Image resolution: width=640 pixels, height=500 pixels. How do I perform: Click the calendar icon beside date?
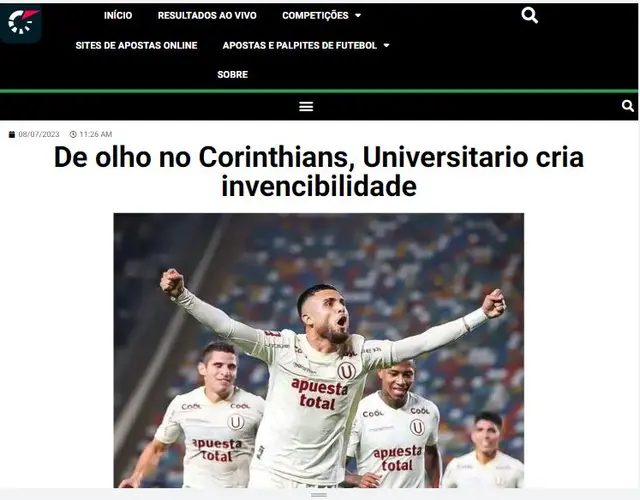[x=12, y=134]
